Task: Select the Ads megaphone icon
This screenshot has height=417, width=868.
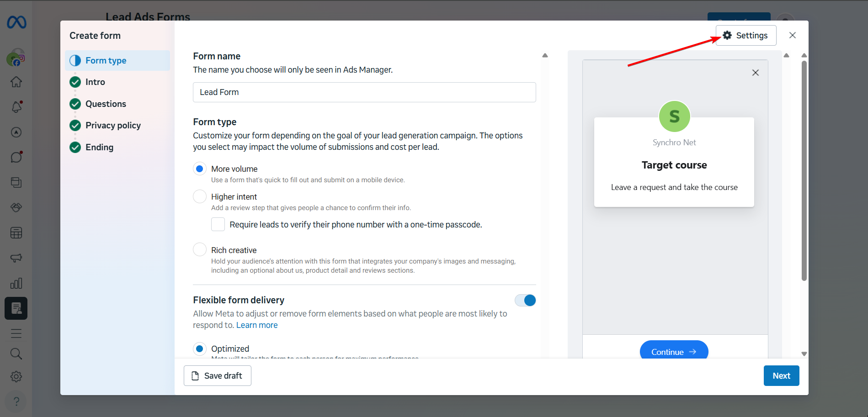Action: pyautogui.click(x=16, y=257)
